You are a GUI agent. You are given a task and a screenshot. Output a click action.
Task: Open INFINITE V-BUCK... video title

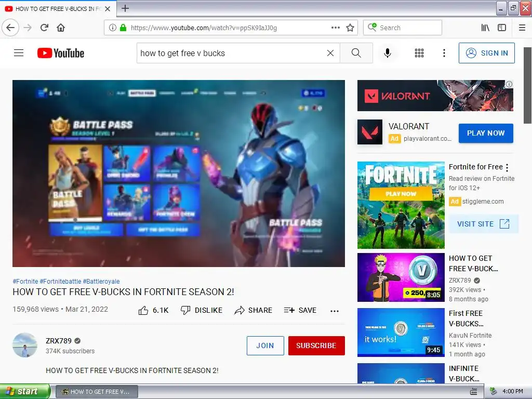click(464, 373)
